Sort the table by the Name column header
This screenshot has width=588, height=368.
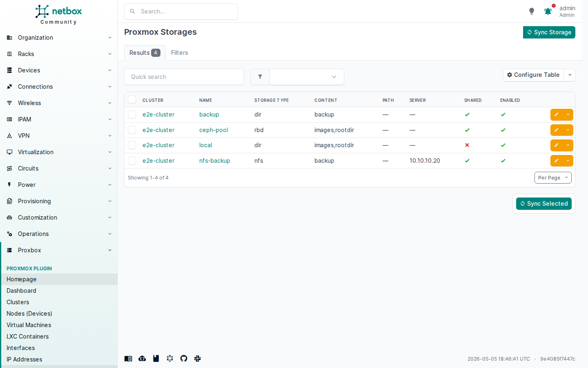[x=205, y=100]
